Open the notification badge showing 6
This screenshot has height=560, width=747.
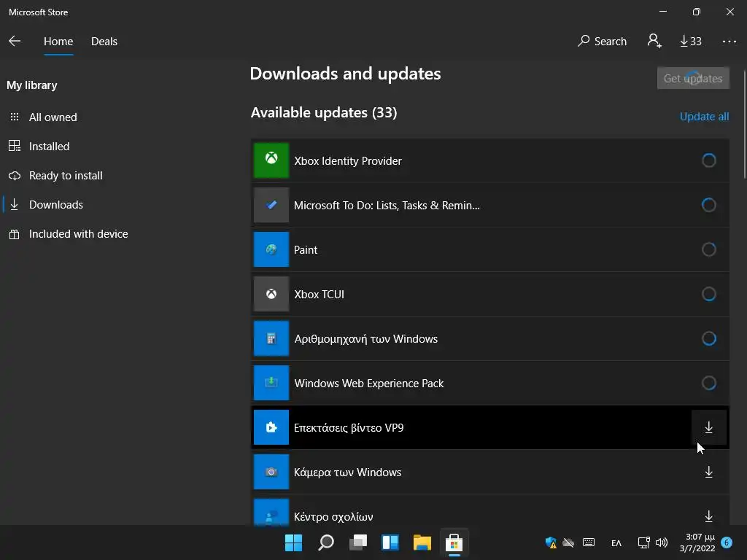(x=727, y=542)
